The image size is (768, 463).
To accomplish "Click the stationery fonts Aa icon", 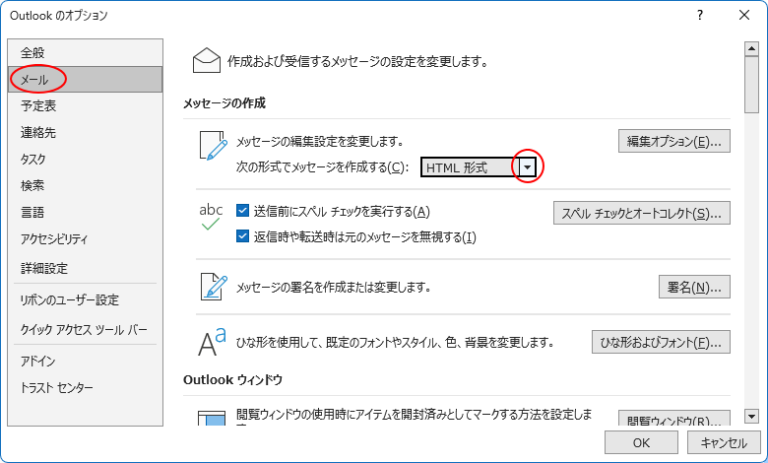I will (212, 341).
